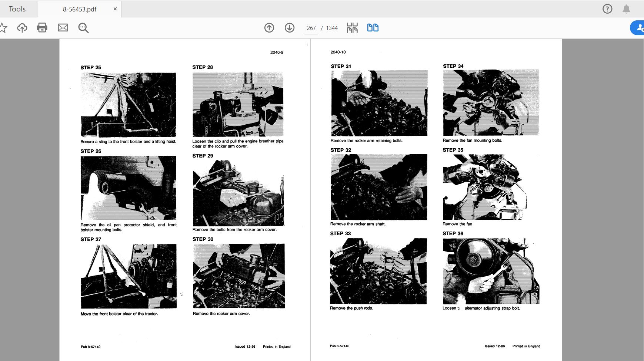This screenshot has width=644, height=361.
Task: Toggle the two-page view mode
Action: point(373,28)
